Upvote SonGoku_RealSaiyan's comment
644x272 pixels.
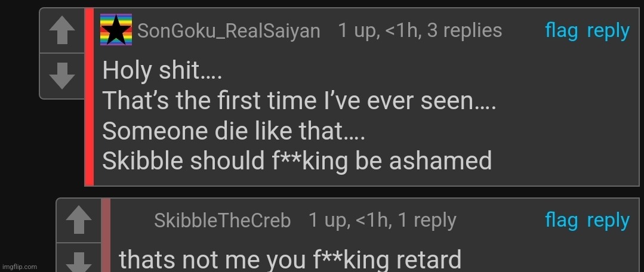pos(62,31)
